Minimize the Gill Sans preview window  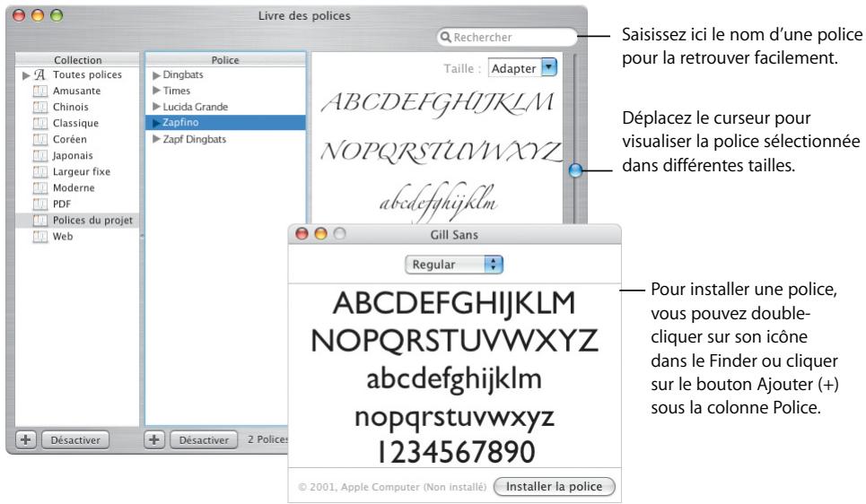pyautogui.click(x=320, y=234)
